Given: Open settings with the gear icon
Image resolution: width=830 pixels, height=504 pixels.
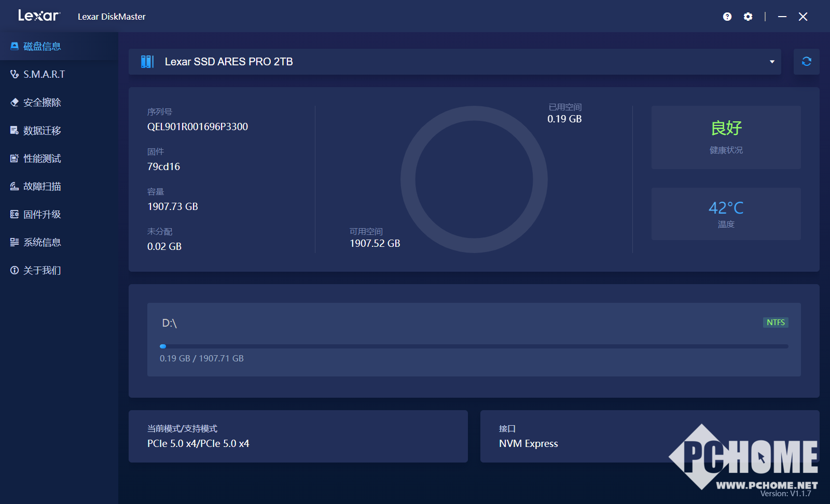Looking at the screenshot, I should point(748,17).
